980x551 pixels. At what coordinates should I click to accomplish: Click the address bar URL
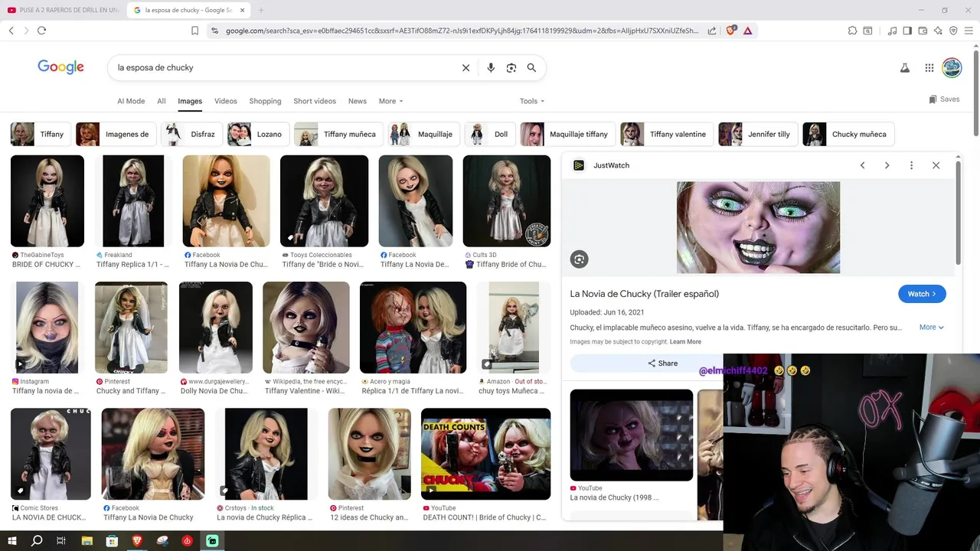tap(462, 31)
